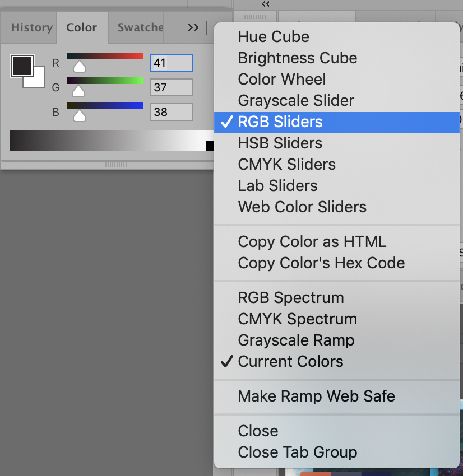Pick Color Wheel from panel menu

pyautogui.click(x=282, y=80)
